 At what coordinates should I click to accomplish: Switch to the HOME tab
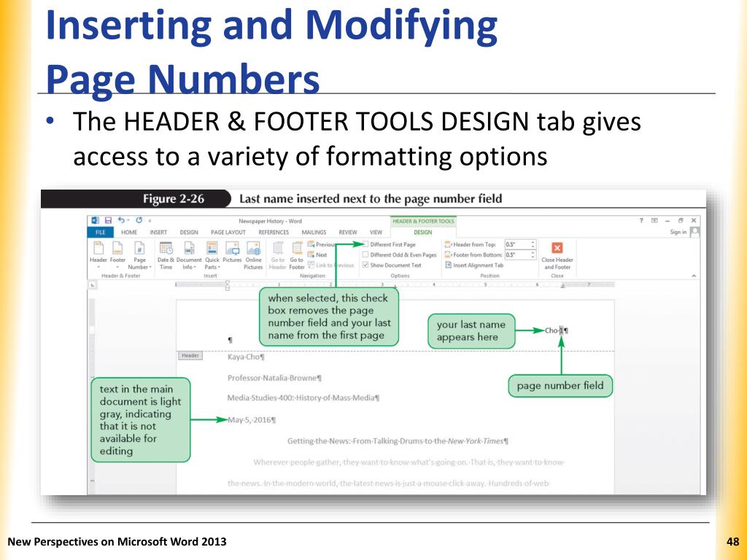[x=128, y=233]
